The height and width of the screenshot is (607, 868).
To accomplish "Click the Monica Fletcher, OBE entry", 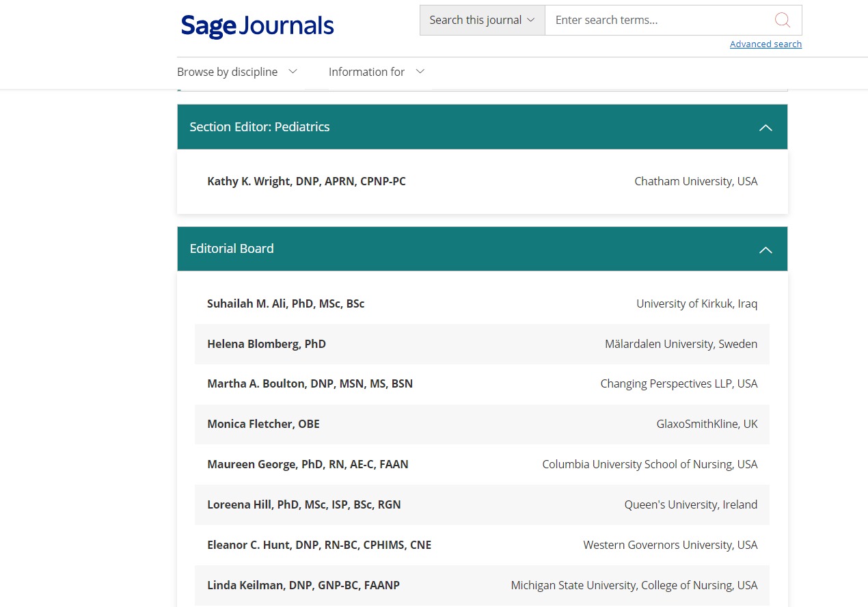I will click(263, 424).
